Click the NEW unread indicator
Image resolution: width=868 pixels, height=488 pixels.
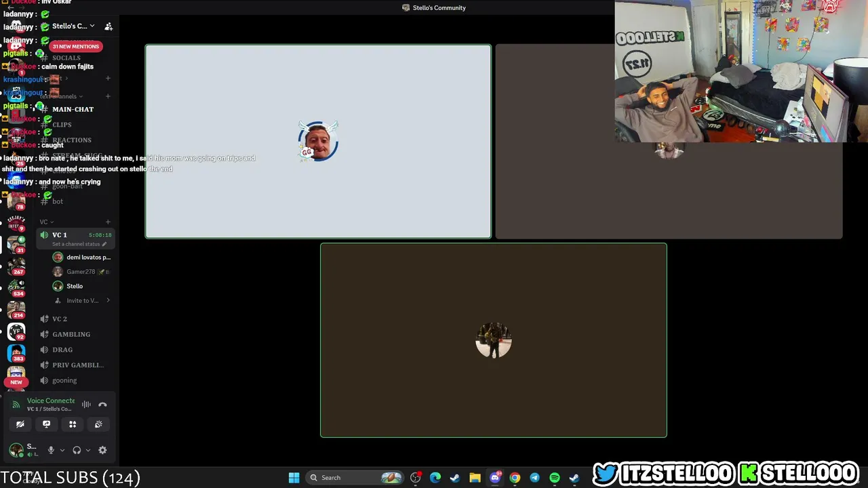pos(16,382)
